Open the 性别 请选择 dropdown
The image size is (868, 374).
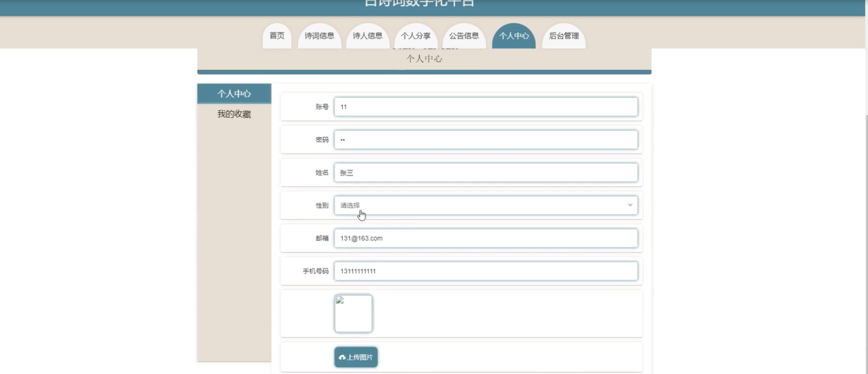[x=486, y=205]
